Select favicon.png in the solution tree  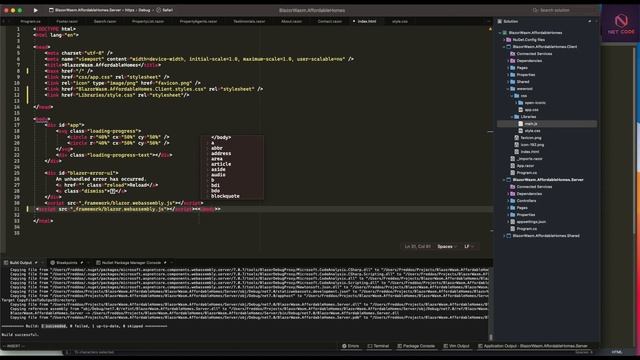click(530, 138)
